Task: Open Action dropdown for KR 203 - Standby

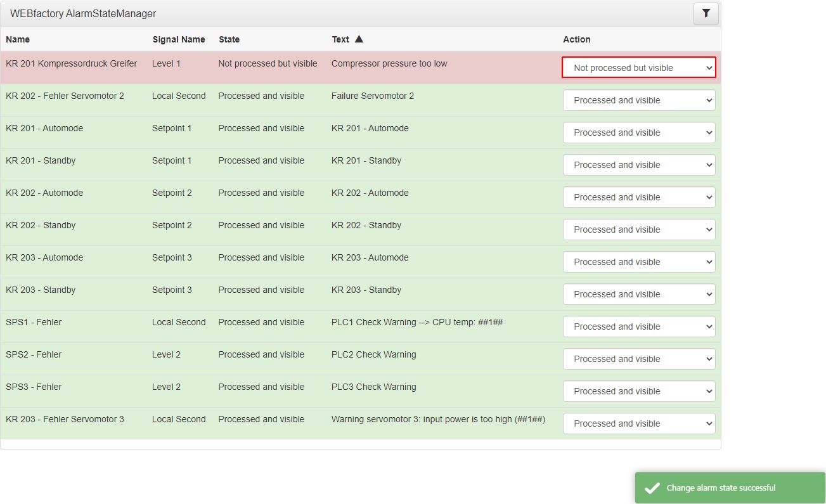Action: [639, 294]
